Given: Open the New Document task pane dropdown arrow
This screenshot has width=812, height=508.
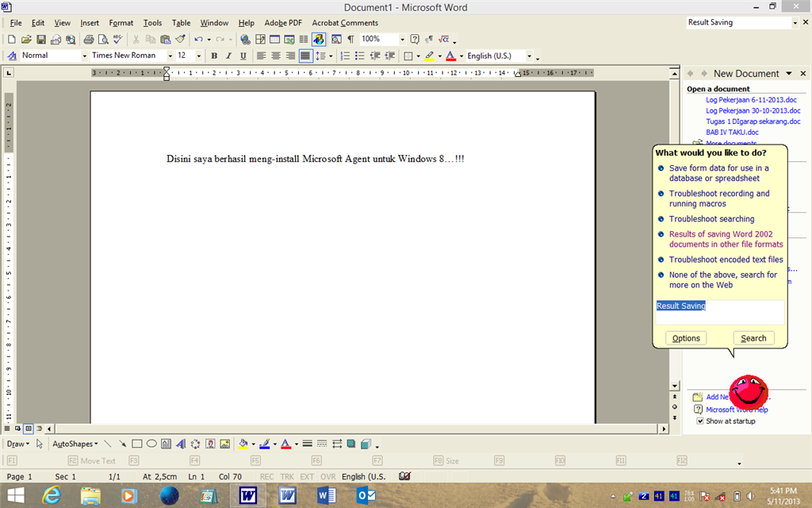Looking at the screenshot, I should tap(789, 74).
